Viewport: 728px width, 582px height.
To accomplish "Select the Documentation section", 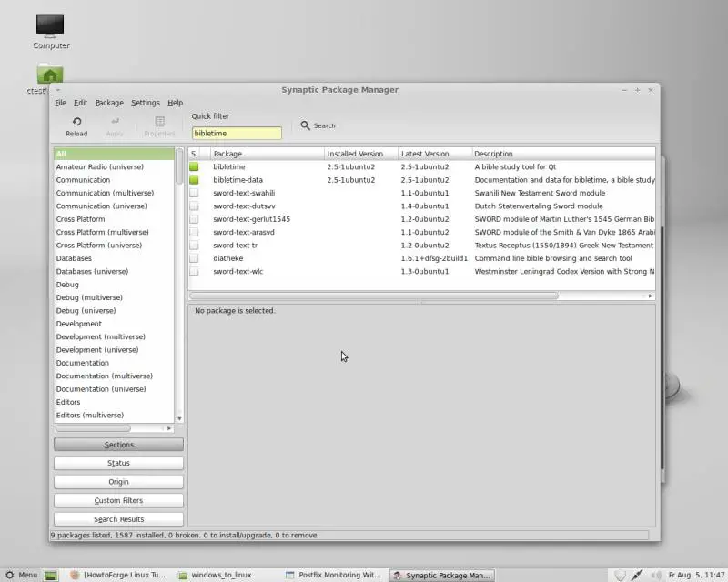I will tap(114, 363).
